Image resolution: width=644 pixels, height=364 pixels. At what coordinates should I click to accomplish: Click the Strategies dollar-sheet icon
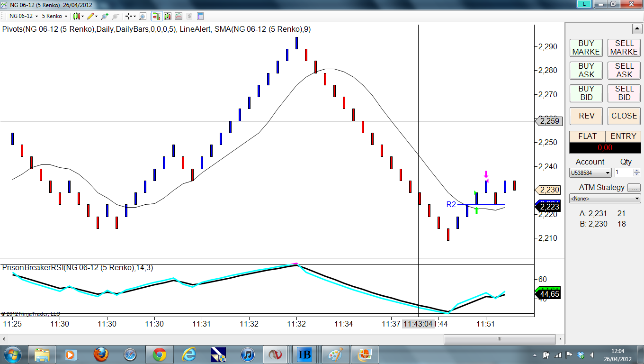pos(189,16)
